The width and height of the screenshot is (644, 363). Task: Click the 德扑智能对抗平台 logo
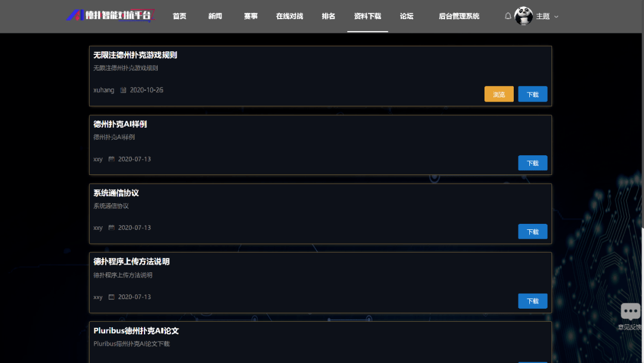pos(111,16)
